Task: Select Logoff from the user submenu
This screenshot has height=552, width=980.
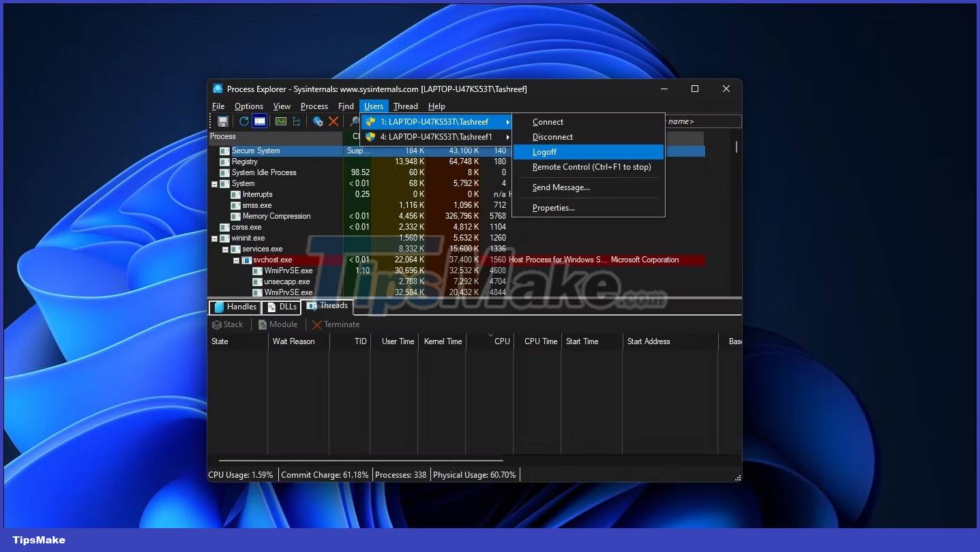Action: (x=544, y=152)
